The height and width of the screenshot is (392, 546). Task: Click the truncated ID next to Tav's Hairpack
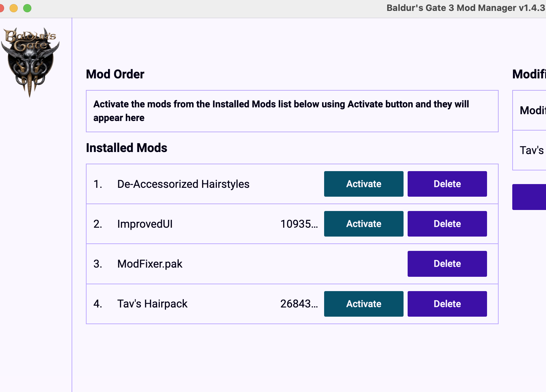pos(299,304)
